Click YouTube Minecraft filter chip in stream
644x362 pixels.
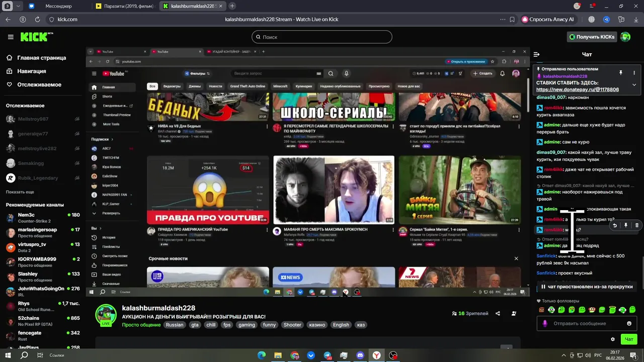tap(280, 86)
